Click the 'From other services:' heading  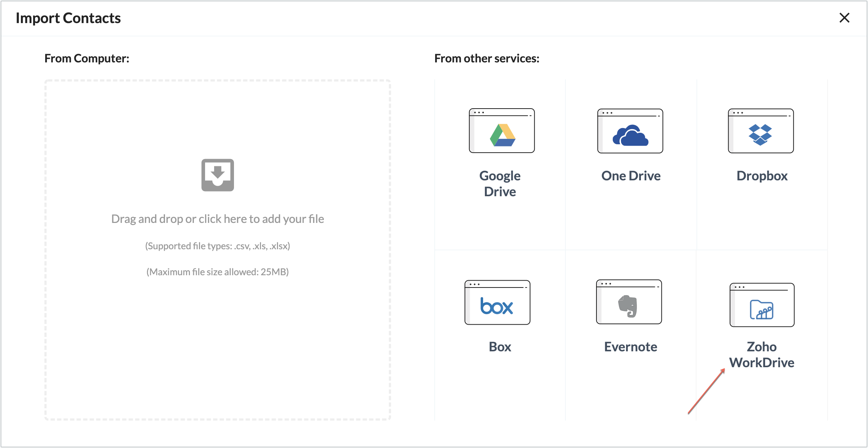[x=487, y=58]
